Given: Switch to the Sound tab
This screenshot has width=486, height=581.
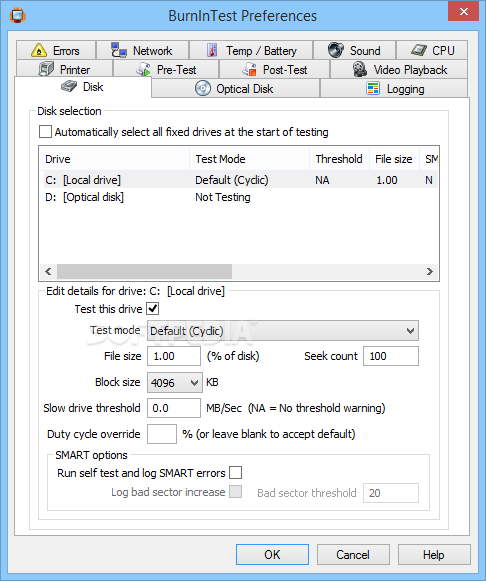Looking at the screenshot, I should 354,50.
